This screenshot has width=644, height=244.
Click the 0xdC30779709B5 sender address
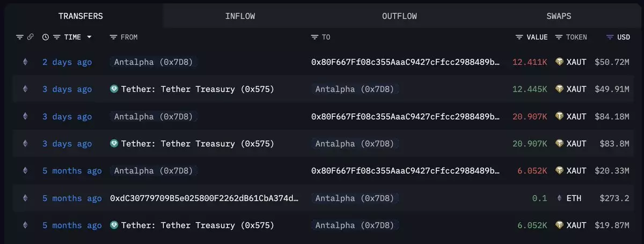(x=203, y=198)
